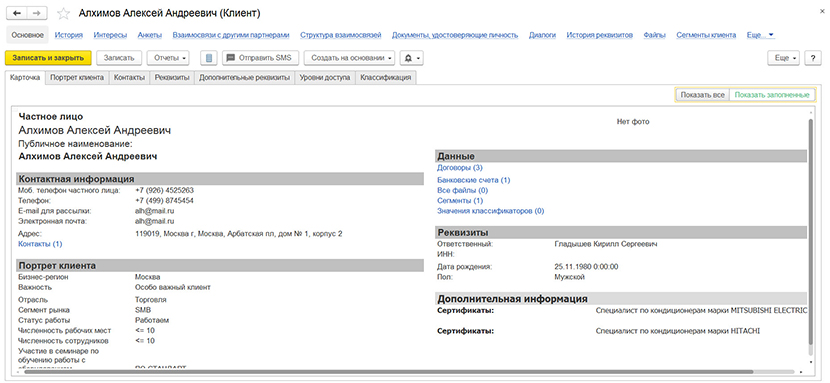Expand Создать на основании dropdown
This screenshot has height=383, width=830.
[350, 58]
